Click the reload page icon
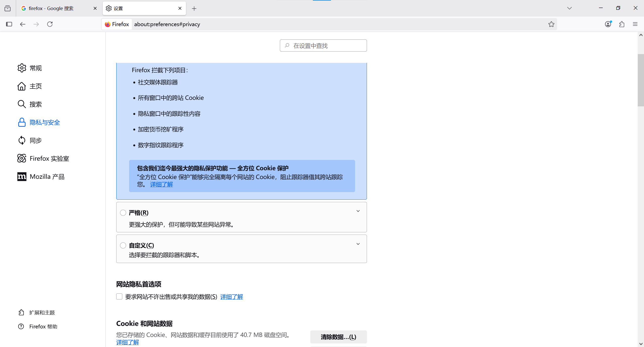Viewport: 644px width, 347px height. 50,24
